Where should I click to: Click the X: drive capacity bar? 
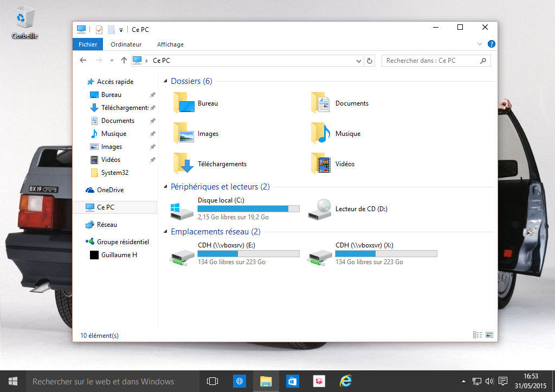coord(386,253)
